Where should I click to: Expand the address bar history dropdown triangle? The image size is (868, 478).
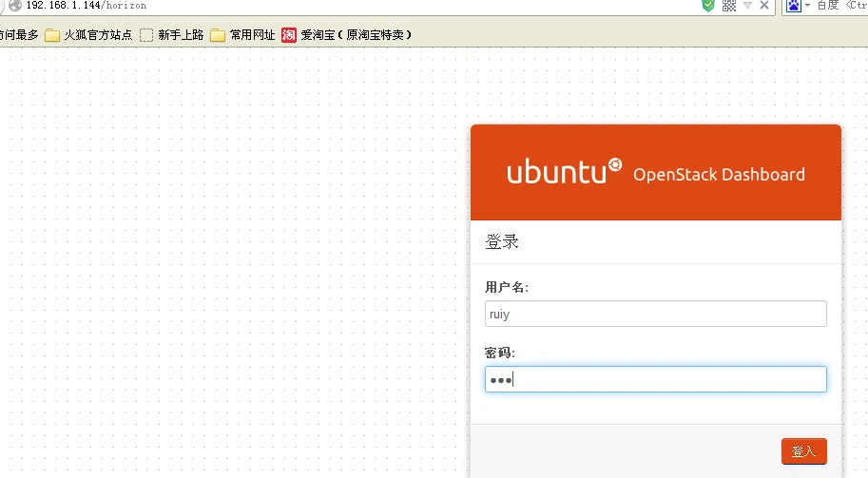747,6
